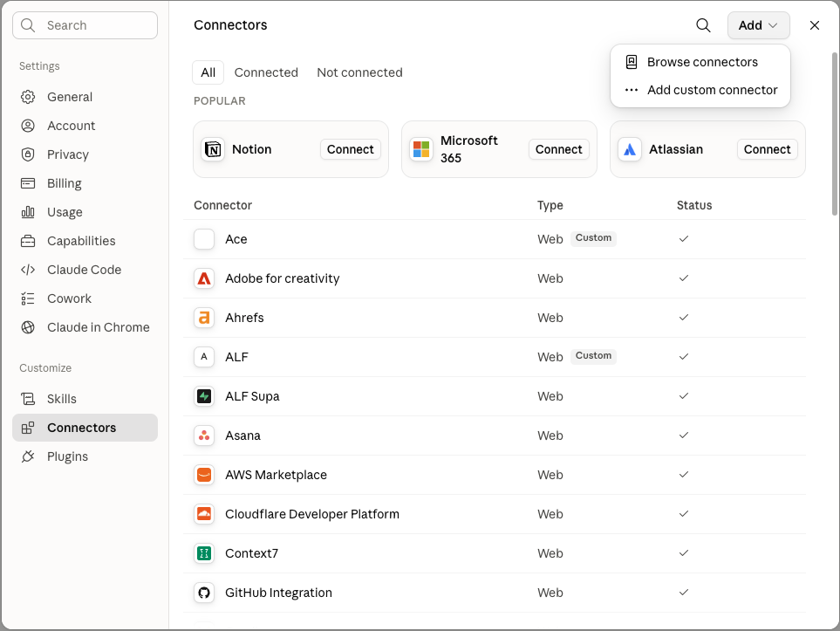The image size is (840, 631).
Task: Click the Type column header
Action: click(550, 205)
